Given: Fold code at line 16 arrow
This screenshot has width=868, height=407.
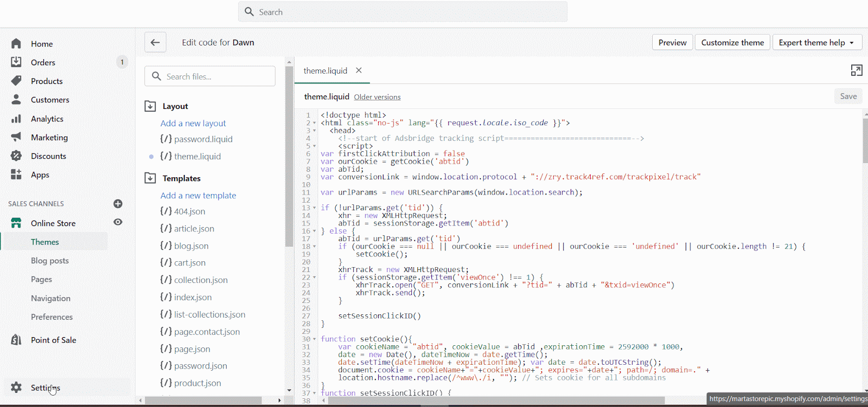Looking at the screenshot, I should 314,231.
